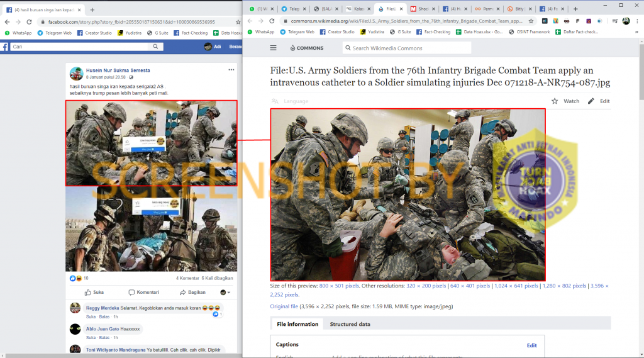This screenshot has height=358, width=644.
Task: Click the COMMONS logo
Action: click(307, 48)
